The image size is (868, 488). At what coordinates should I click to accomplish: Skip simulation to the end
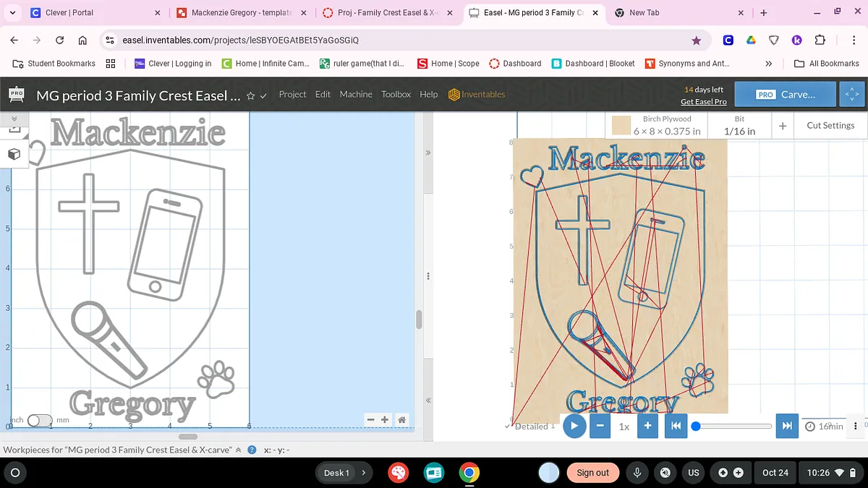[787, 426]
